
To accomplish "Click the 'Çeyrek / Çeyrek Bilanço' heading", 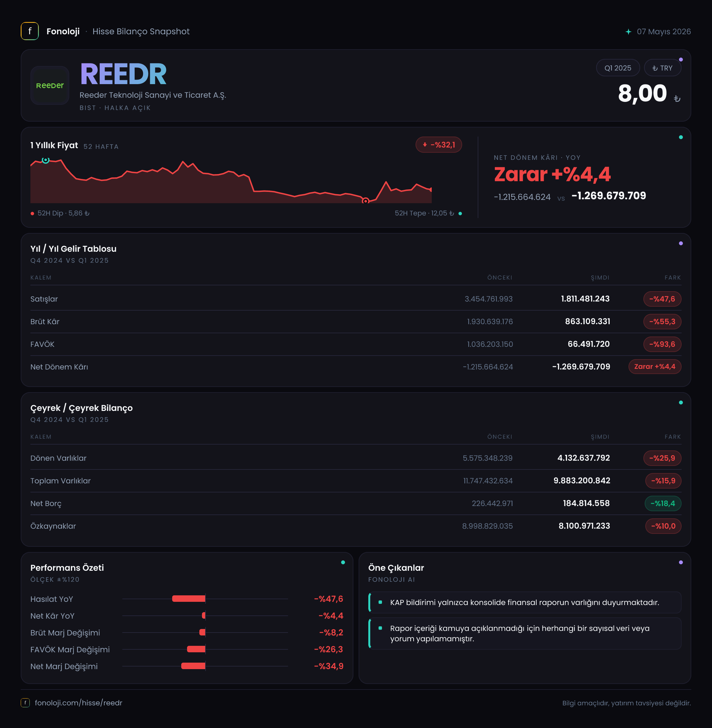I will coord(82,408).
